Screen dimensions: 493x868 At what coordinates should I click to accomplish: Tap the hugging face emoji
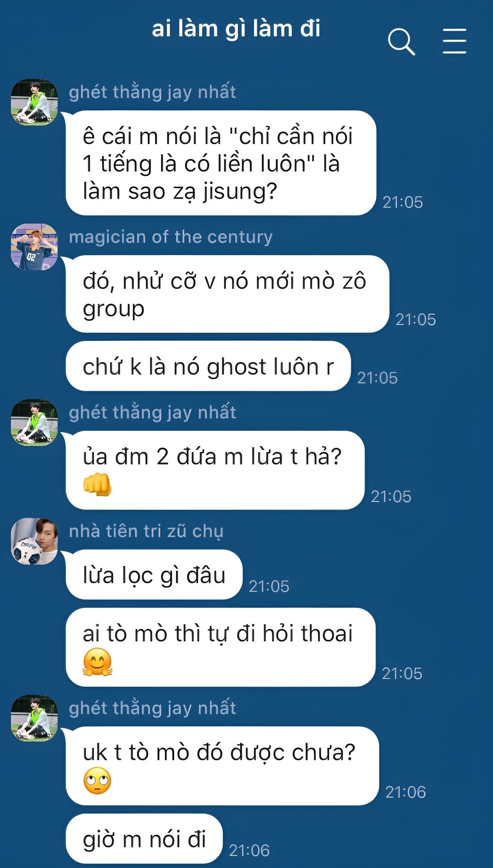click(x=97, y=662)
